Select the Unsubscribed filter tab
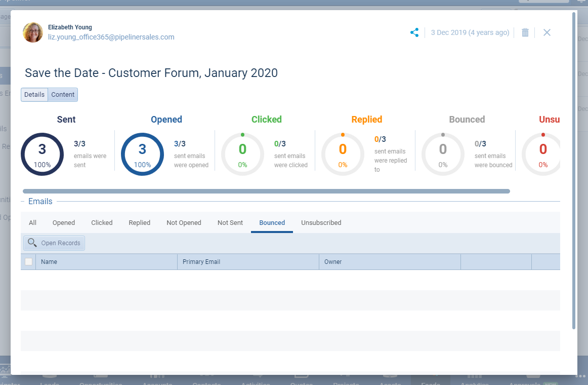 321,222
